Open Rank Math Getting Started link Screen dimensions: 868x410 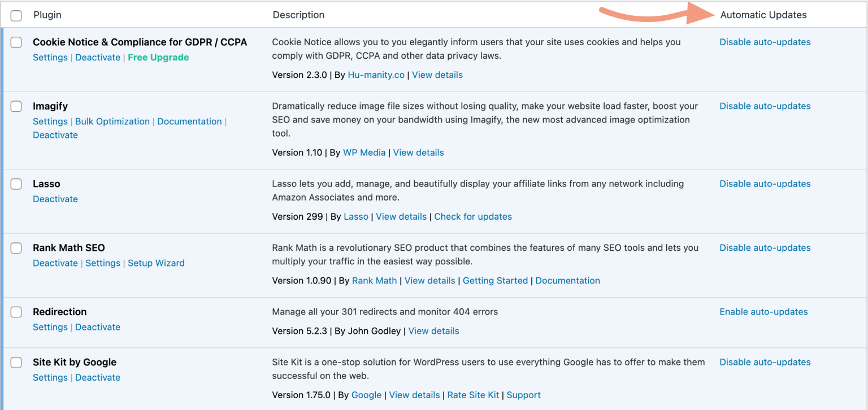[495, 281]
